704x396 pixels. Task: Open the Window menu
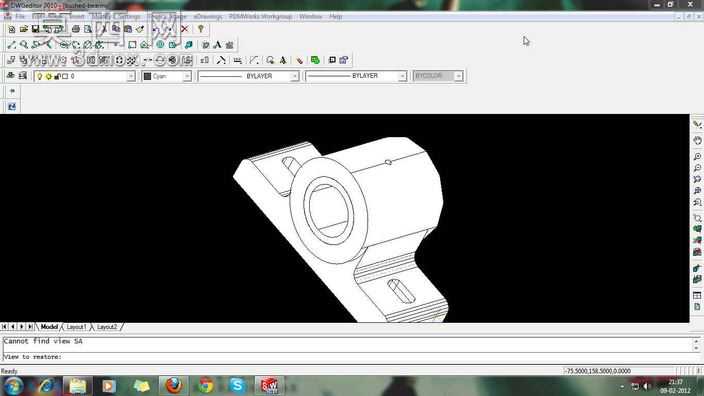[310, 17]
